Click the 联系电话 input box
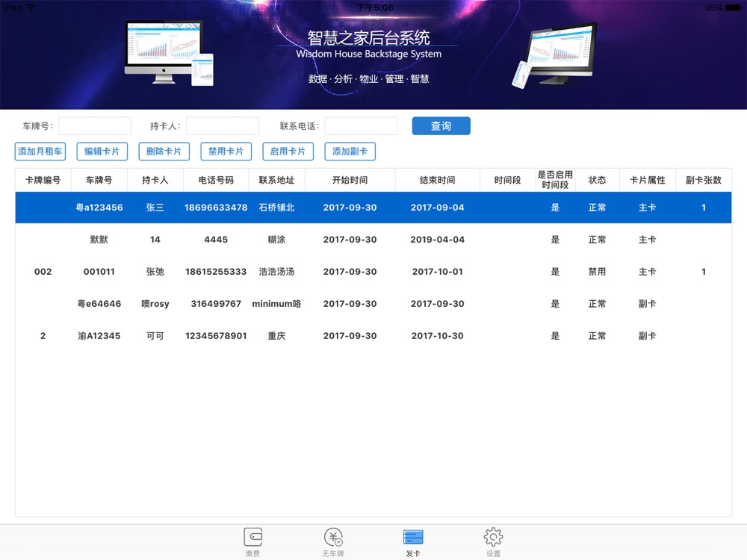Viewport: 747px width, 560px height. point(361,126)
